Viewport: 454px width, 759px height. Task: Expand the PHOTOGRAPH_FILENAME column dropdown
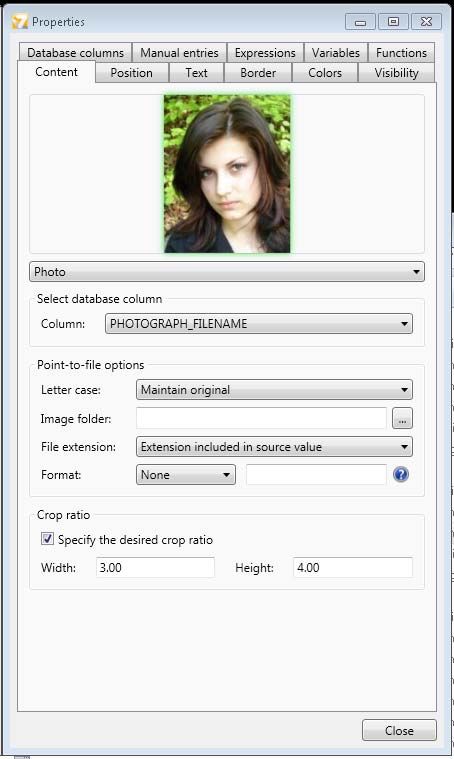[x=259, y=323]
